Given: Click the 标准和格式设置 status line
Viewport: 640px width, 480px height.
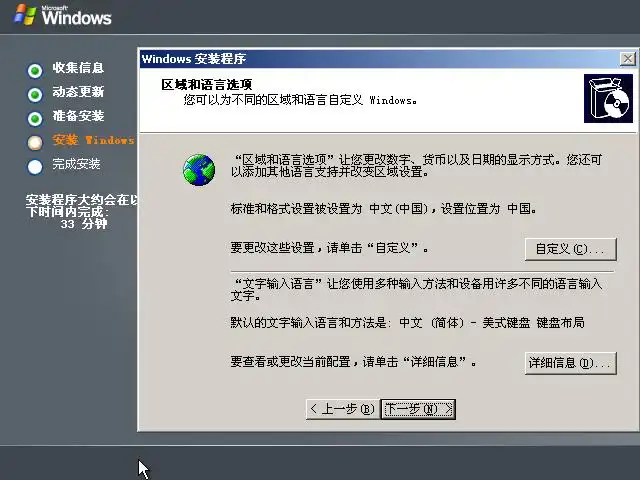Looking at the screenshot, I should pos(383,209).
